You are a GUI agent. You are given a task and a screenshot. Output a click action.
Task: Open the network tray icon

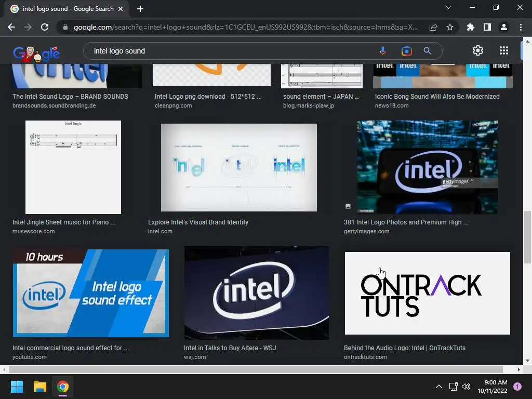[x=453, y=387]
